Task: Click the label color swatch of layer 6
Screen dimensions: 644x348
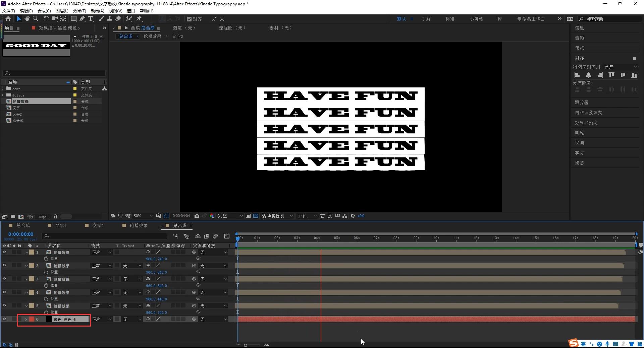Action: pos(32,319)
